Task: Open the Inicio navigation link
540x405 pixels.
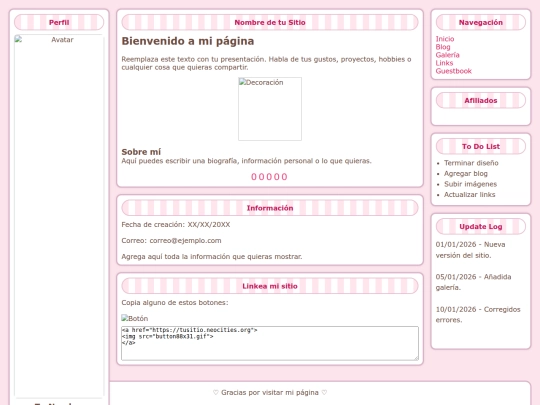Action: coord(445,39)
